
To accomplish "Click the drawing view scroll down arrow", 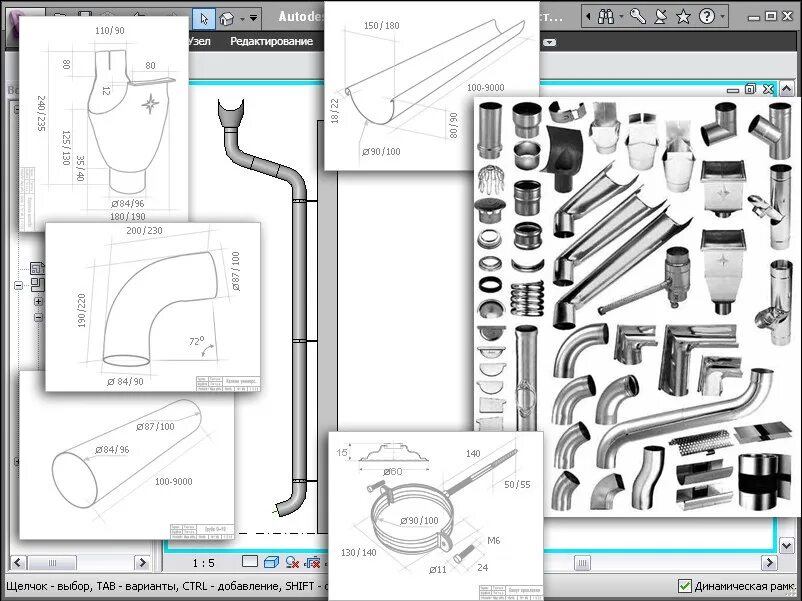I will tap(787, 546).
